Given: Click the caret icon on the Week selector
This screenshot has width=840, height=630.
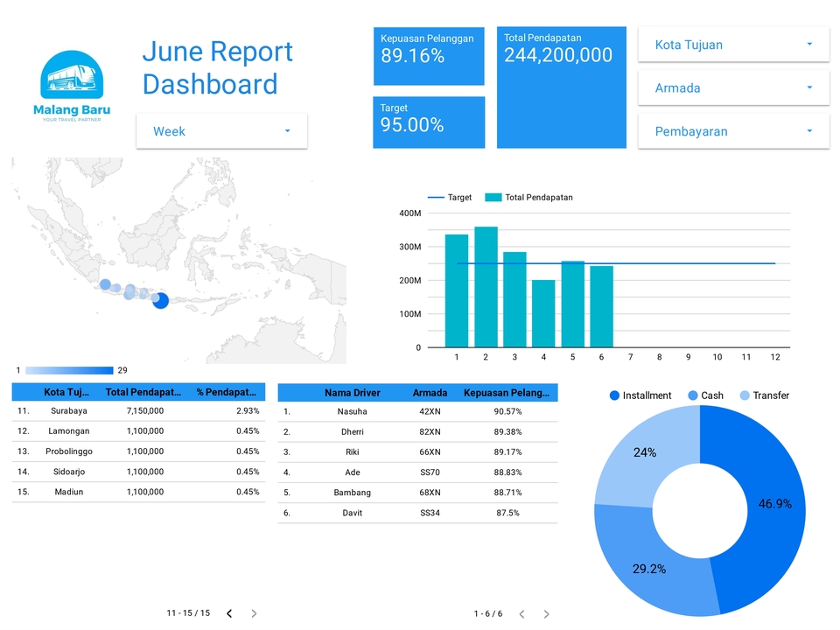Looking at the screenshot, I should coord(287,130).
